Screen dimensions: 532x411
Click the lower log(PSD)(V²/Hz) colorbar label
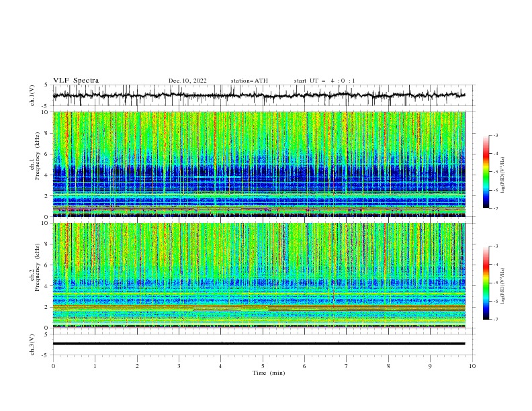[x=502, y=286]
